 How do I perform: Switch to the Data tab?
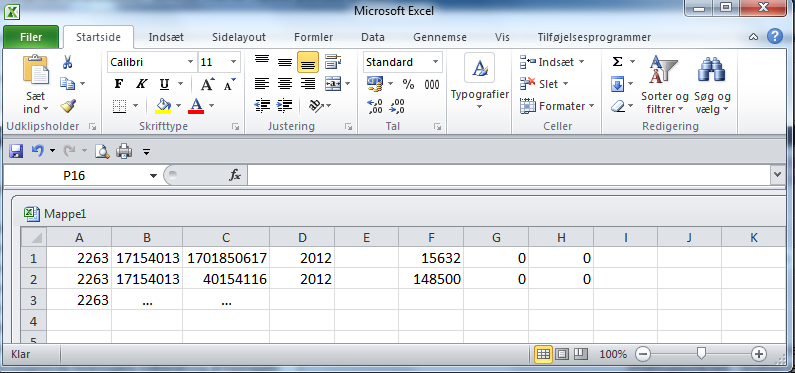pyautogui.click(x=373, y=38)
